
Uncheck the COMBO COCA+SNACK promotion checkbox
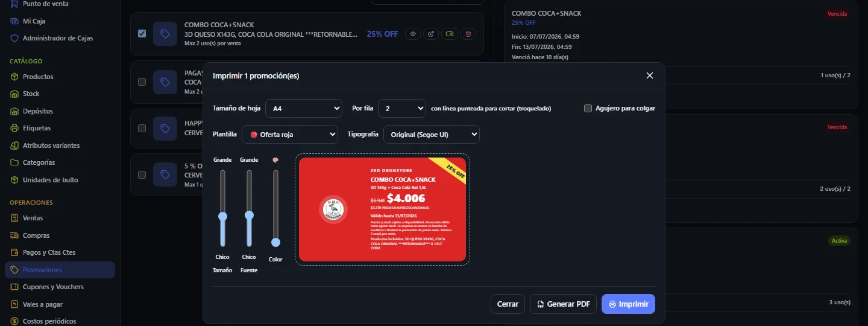142,34
